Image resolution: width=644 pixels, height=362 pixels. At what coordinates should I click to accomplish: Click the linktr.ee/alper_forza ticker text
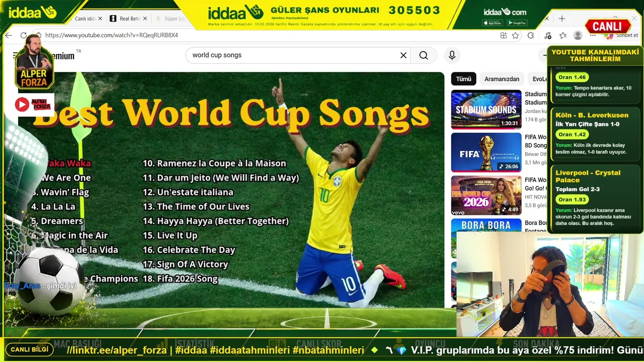pyautogui.click(x=118, y=350)
